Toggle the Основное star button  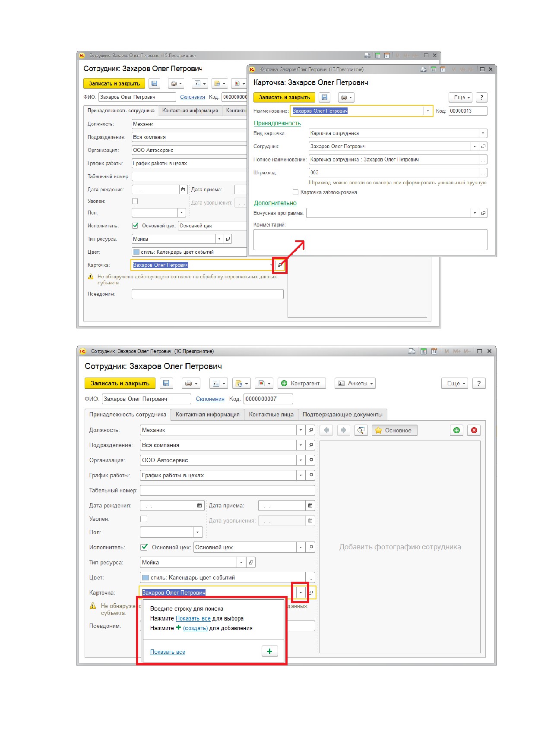394,430
